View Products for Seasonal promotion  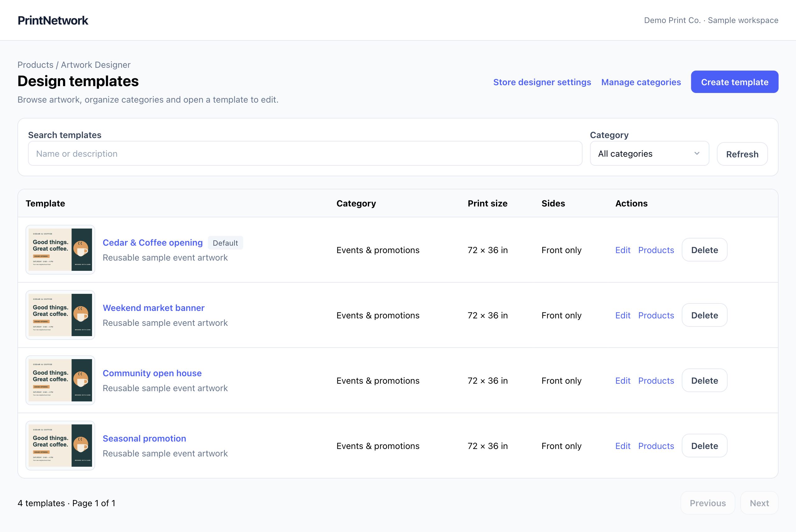coord(656,446)
